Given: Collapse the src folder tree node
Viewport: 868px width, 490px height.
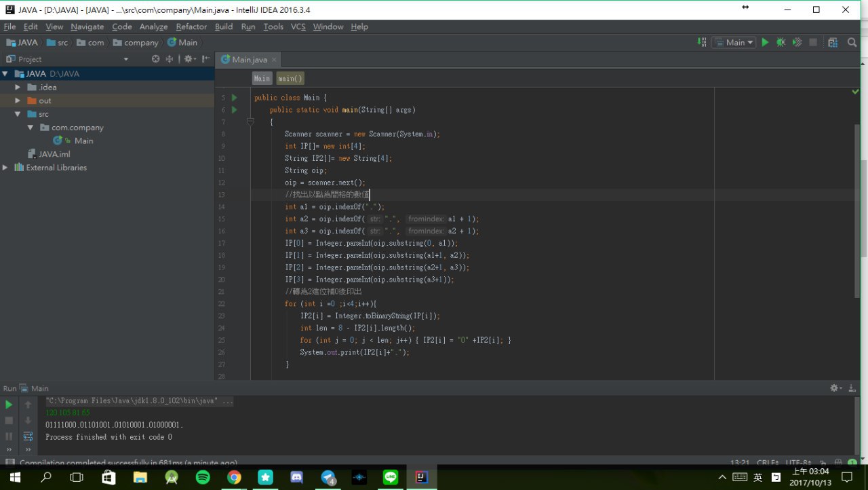Looking at the screenshot, I should coord(18,114).
